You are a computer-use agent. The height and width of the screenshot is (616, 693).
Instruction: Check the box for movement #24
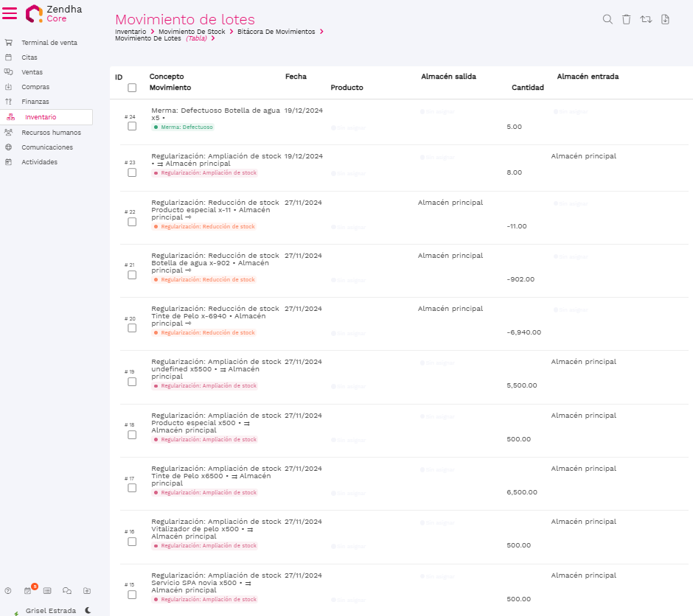132,126
